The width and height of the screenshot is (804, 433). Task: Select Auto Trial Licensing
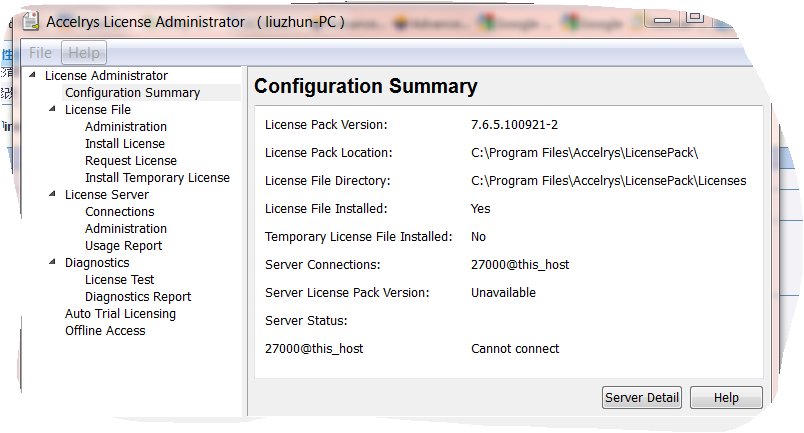[120, 314]
